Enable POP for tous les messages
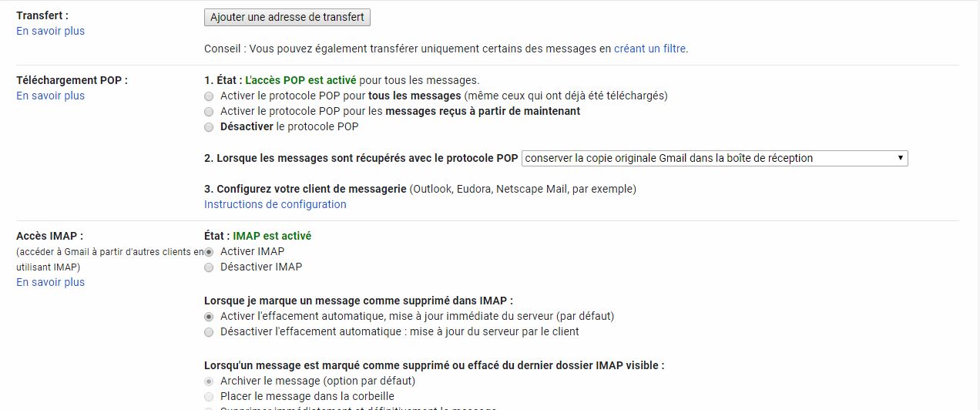The image size is (980, 410). pos(209,96)
